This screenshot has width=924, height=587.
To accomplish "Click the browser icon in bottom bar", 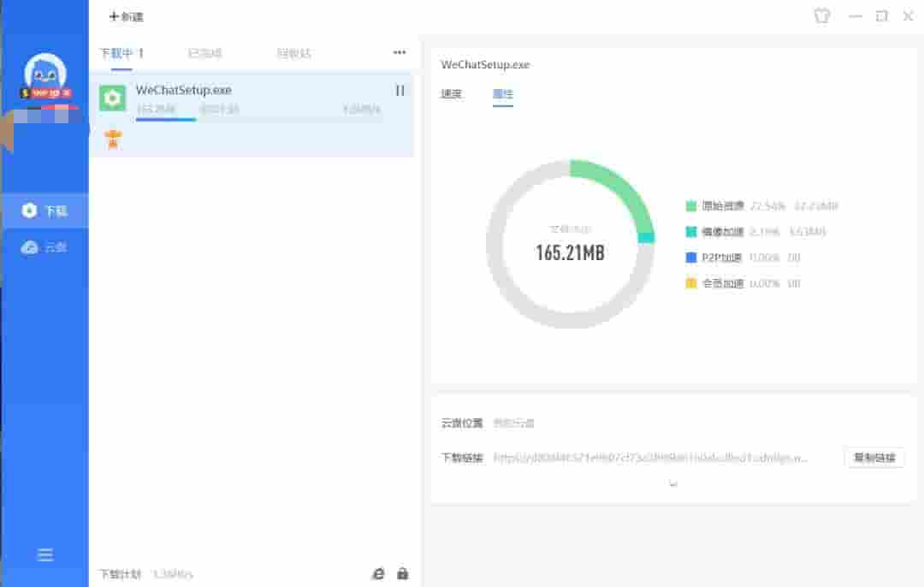I will coord(378,573).
